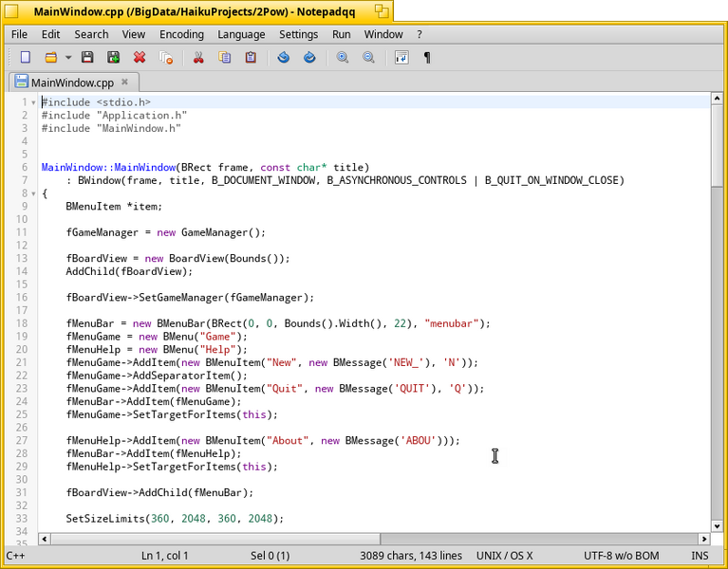Paste from clipboard toolbar icon
728x569 pixels.
tap(251, 58)
